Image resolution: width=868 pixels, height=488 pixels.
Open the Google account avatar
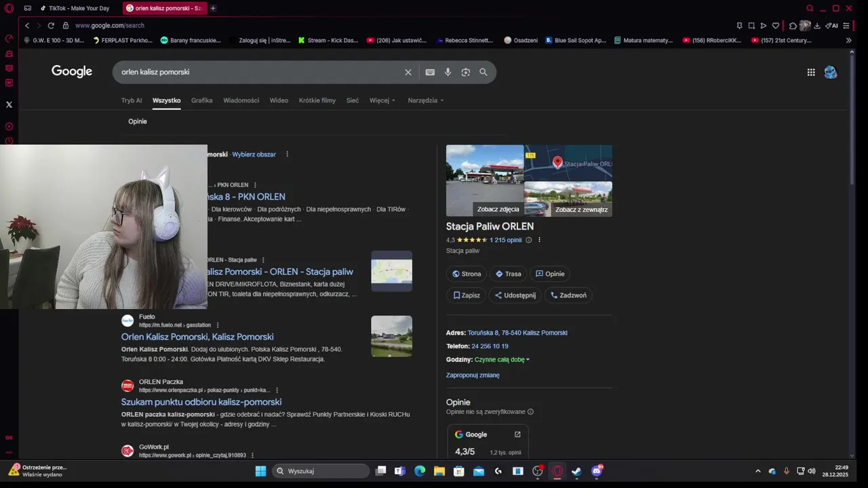[831, 72]
